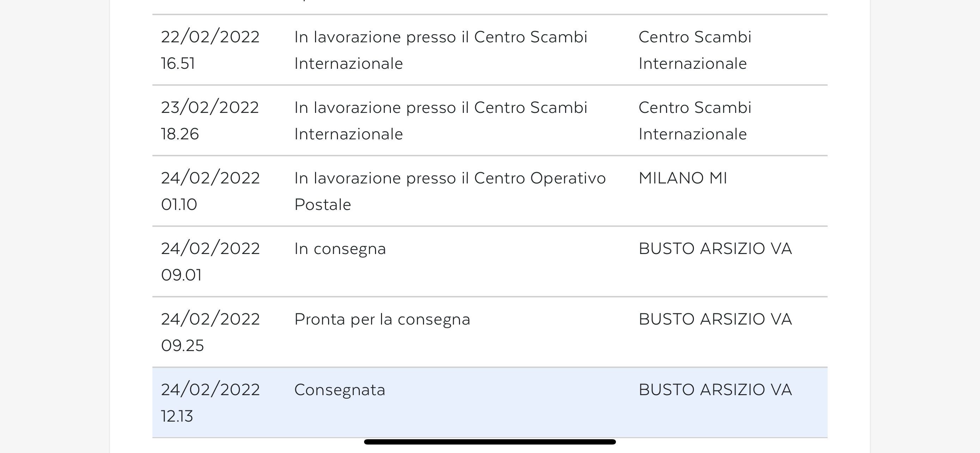
Task: Select the 16.51 timestamp
Action: point(178,64)
